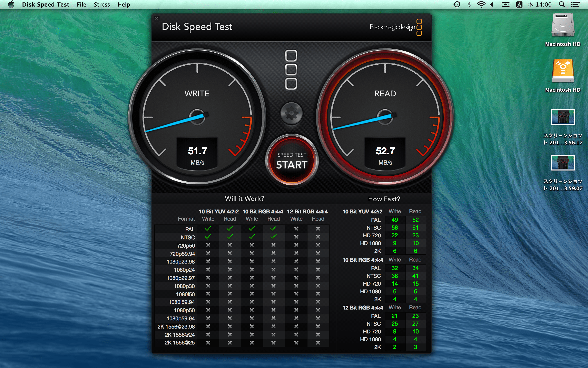Click the WRITE gauge label
This screenshot has width=588, height=368.
point(197,93)
